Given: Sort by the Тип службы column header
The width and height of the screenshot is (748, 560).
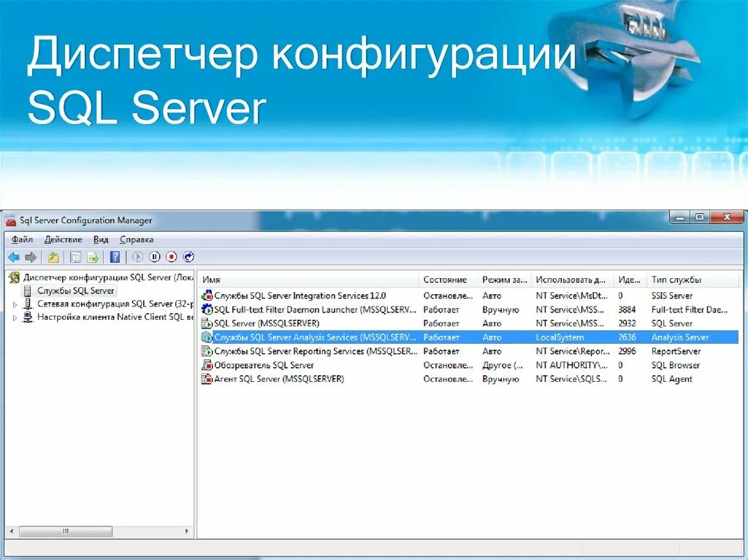Looking at the screenshot, I should point(692,280).
